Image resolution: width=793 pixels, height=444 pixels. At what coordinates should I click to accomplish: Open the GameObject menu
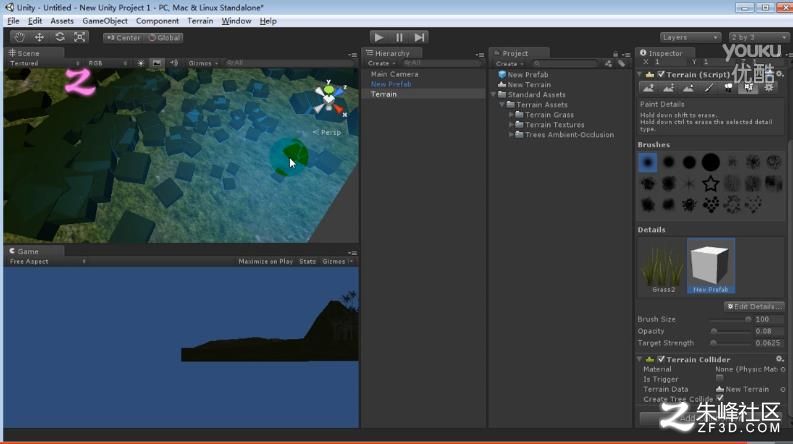click(105, 21)
